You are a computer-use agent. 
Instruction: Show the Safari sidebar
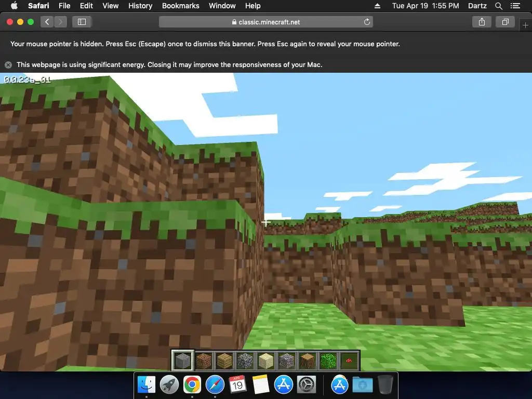click(82, 22)
